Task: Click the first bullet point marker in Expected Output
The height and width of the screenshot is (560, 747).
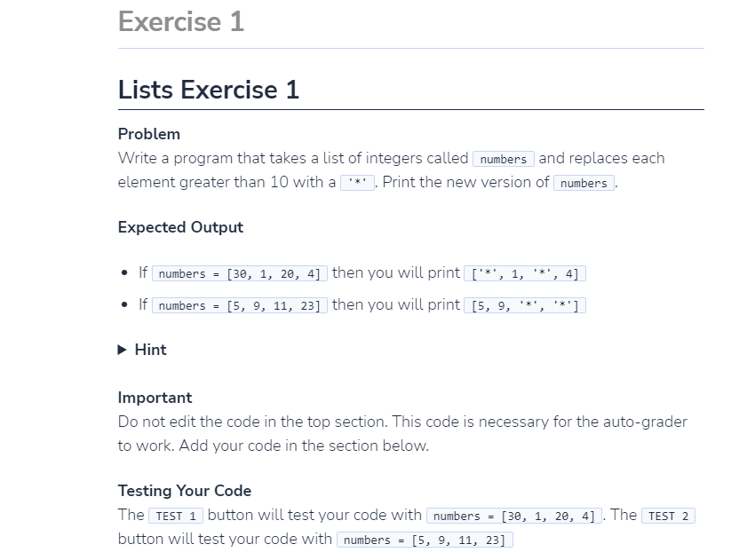Action: [127, 274]
